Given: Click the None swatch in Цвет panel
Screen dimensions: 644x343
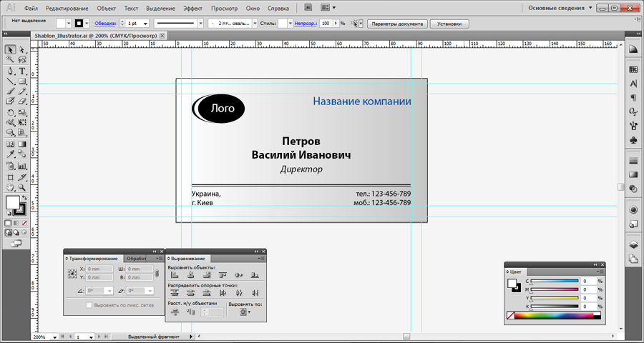Looking at the screenshot, I should (510, 316).
